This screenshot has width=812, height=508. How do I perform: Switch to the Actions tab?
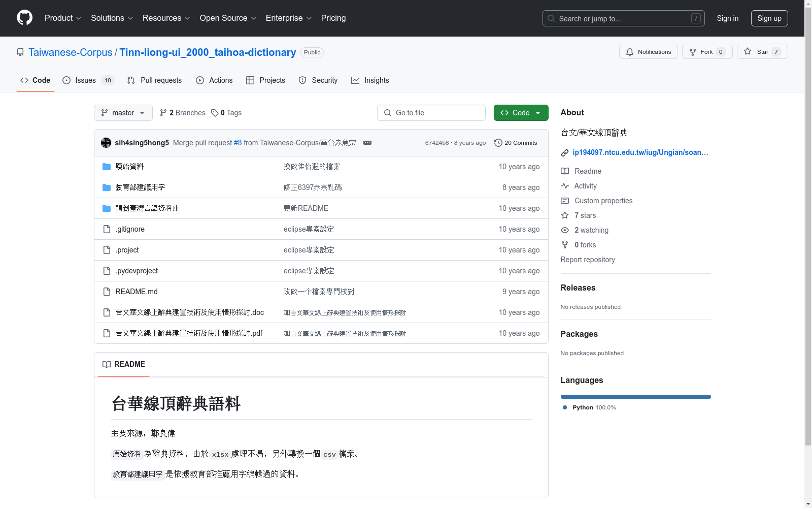pos(214,80)
